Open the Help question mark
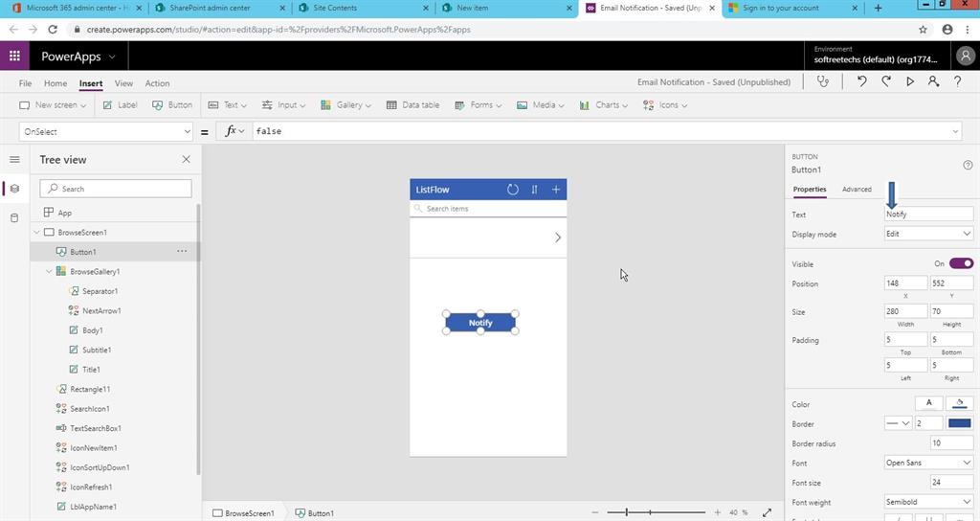The image size is (980, 521). tap(957, 81)
